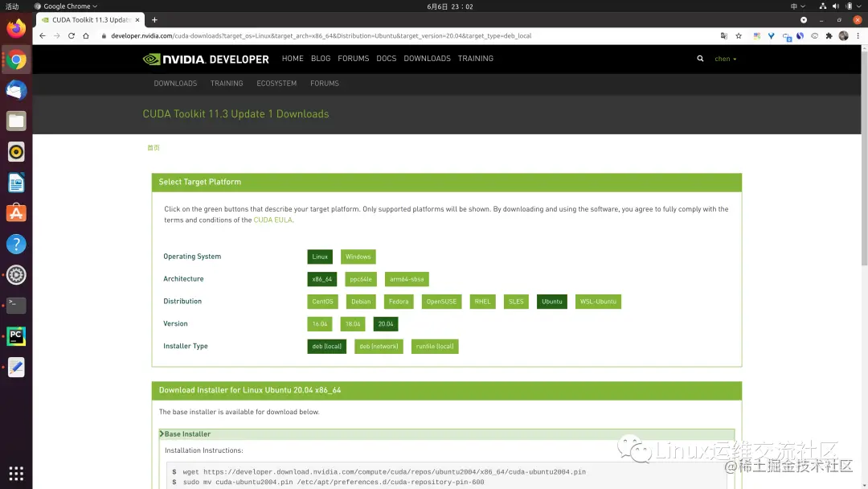Open FORUMS in top navigation
Screen dimensions: 868x489
tap(353, 59)
